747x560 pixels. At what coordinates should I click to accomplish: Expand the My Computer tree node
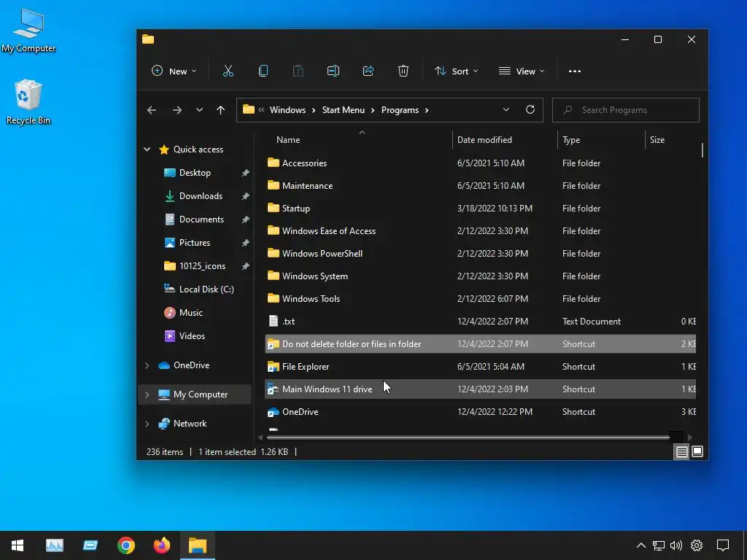pos(147,394)
